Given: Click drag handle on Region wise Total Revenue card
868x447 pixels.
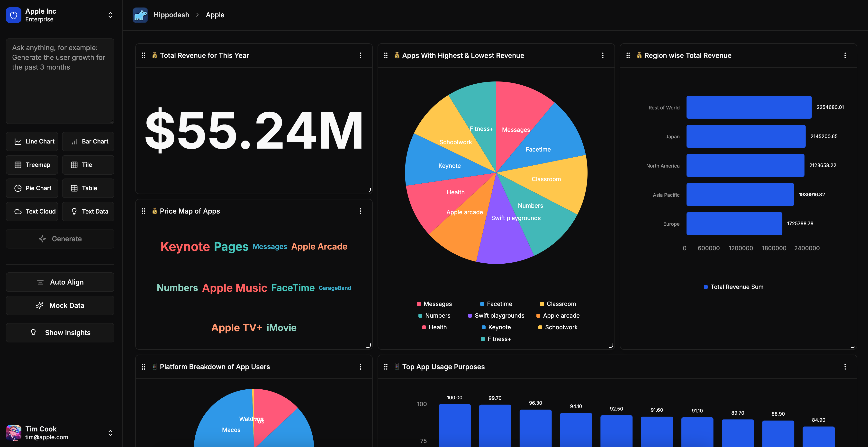Looking at the screenshot, I should [628, 55].
